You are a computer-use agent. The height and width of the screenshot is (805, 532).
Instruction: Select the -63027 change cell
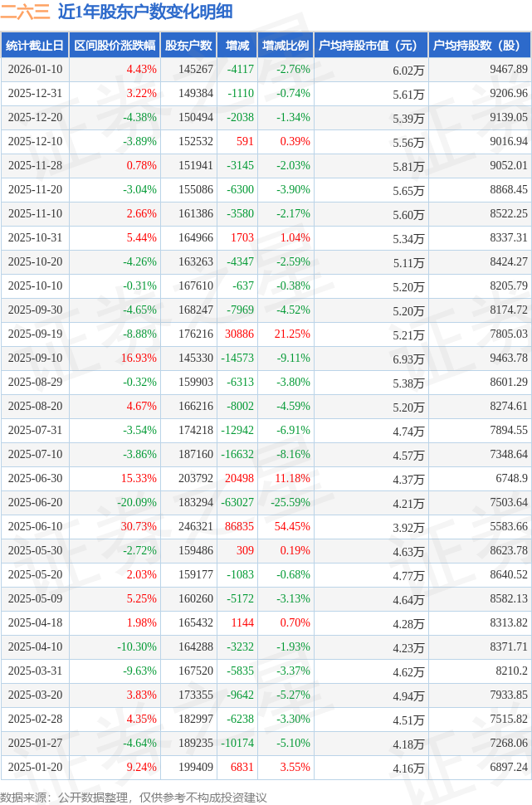click(237, 503)
